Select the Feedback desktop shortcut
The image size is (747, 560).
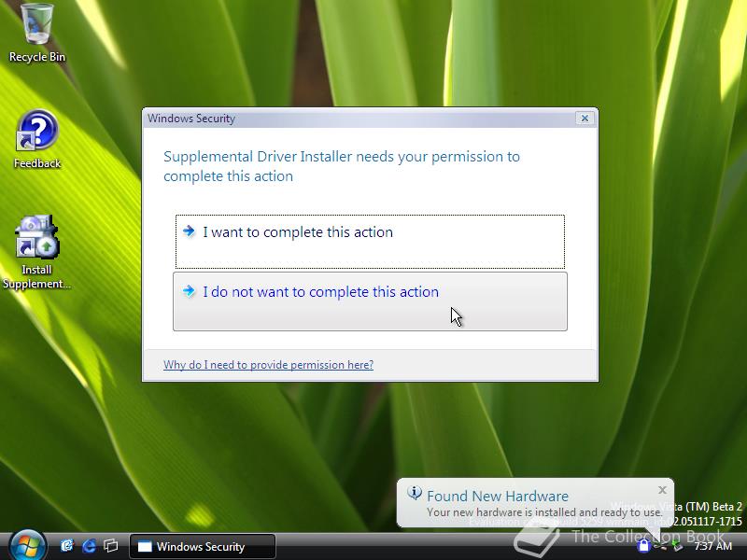37,138
